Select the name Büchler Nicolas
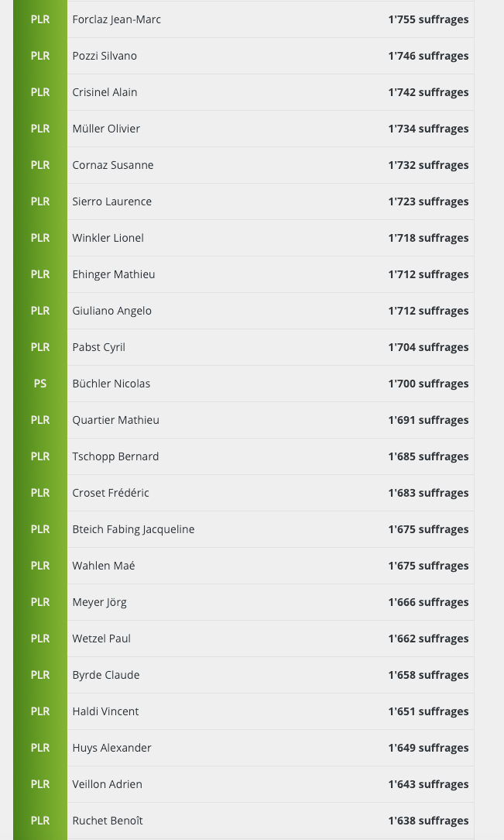 [111, 384]
